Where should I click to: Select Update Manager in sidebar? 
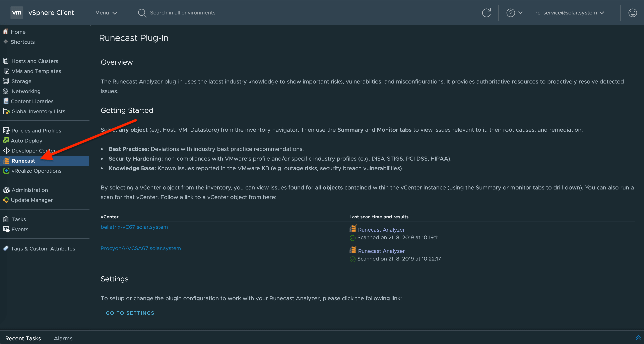pos(32,200)
